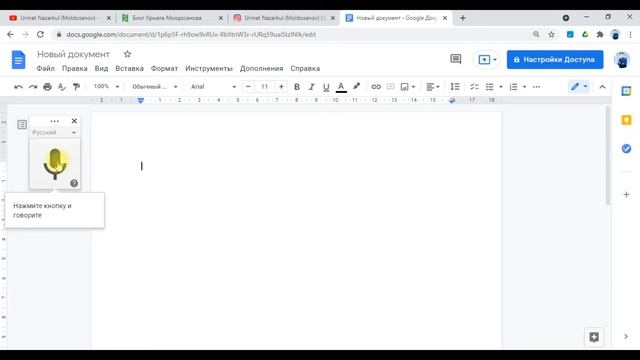
Task: Open numbered list style dropdown arrow
Action: [x=524, y=87]
